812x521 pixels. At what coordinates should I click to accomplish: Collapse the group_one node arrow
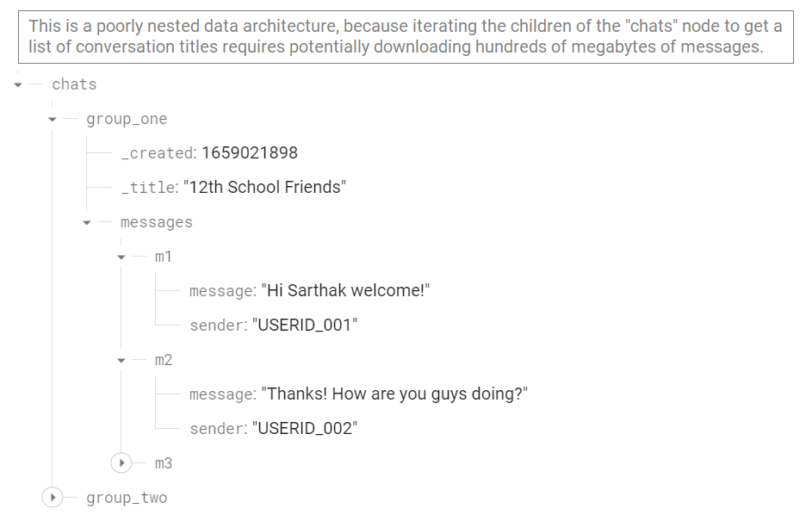click(x=53, y=120)
